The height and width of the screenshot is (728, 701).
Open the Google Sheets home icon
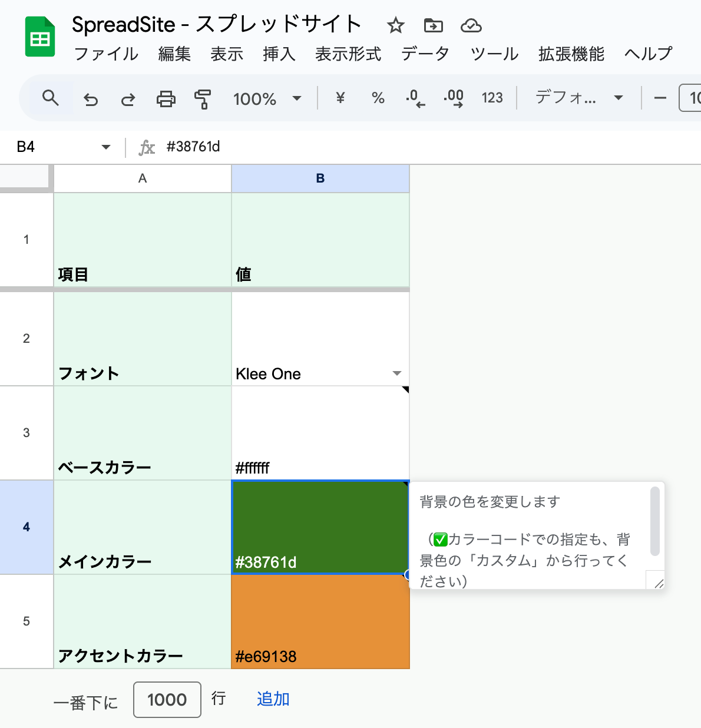[39, 37]
